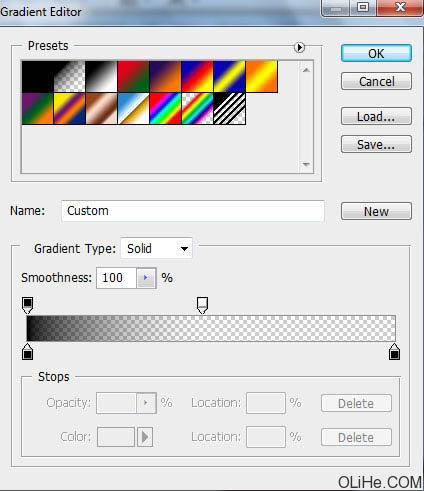The height and width of the screenshot is (491, 424).
Task: Click the New button to save preset
Action: 376,211
